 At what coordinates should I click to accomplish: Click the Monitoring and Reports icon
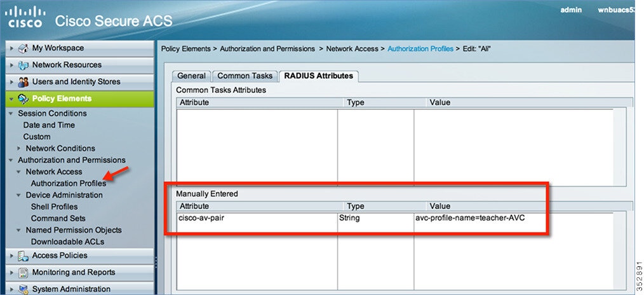[23, 272]
